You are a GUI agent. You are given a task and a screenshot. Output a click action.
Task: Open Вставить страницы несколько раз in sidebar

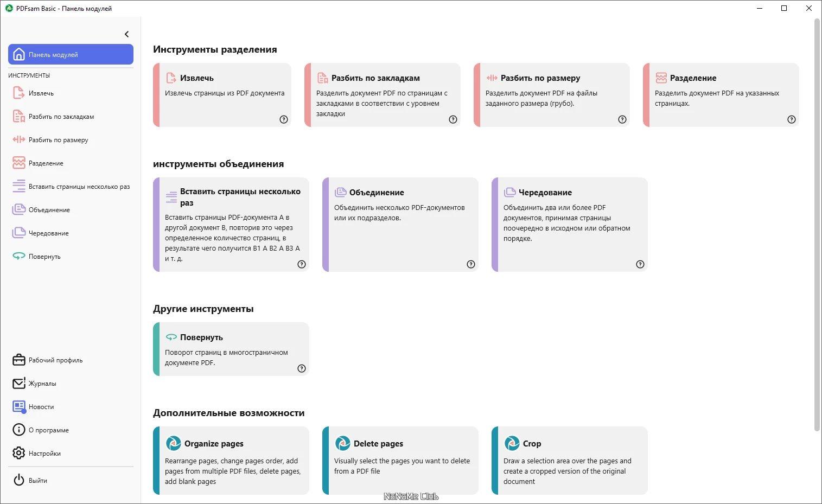click(x=79, y=187)
